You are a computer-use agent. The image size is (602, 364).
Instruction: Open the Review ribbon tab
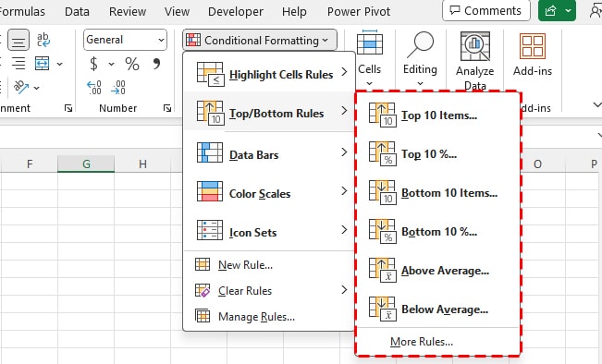point(128,11)
